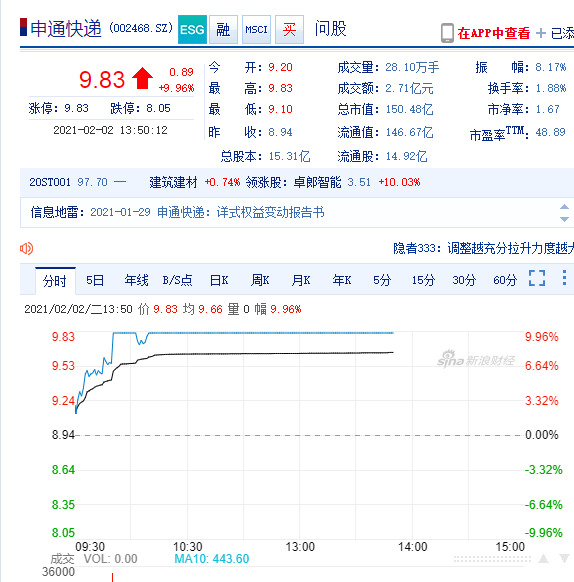Open the 卓郎智能 stock link
574x582 pixels.
click(317, 182)
